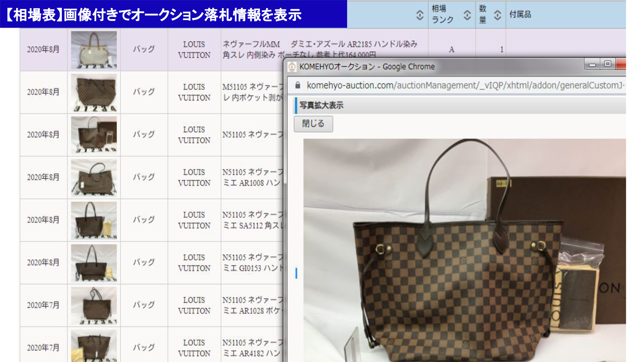Select the description containing AR1028
Image resolution: width=644 pixels, height=362 pixels.
coord(252,306)
